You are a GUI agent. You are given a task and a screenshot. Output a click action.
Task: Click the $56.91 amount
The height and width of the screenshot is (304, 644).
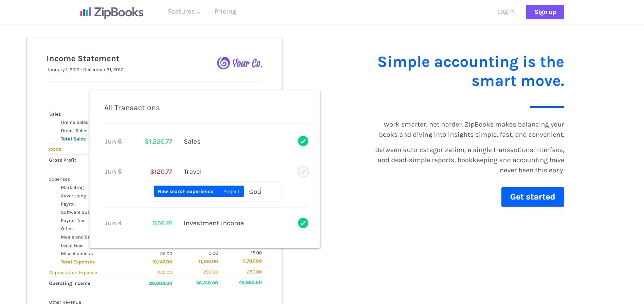(162, 223)
